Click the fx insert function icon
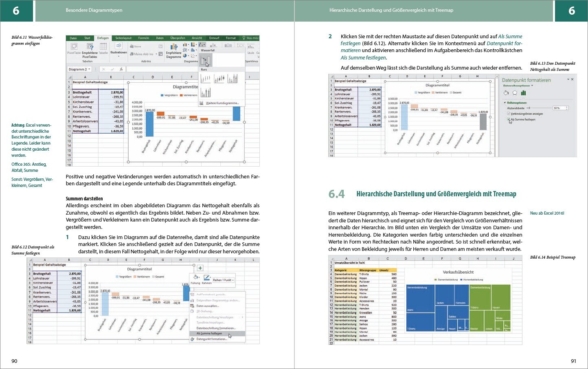The image size is (588, 369). (x=121, y=69)
